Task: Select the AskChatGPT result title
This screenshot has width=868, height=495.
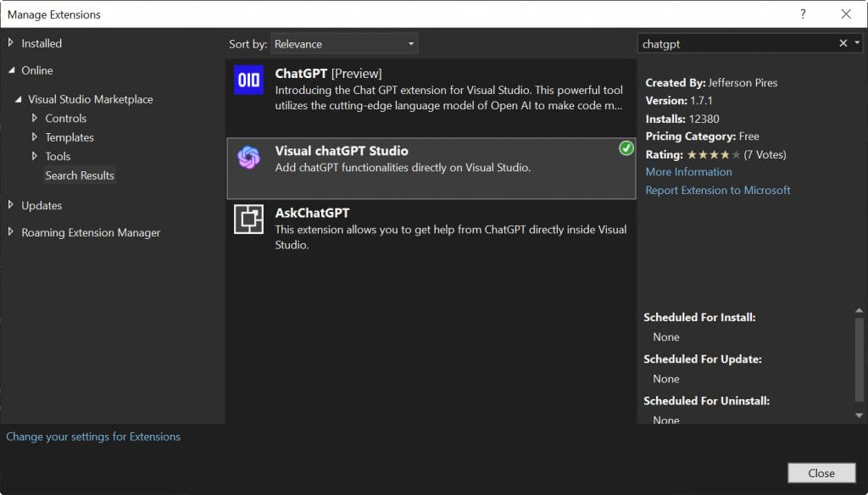Action: tap(312, 213)
